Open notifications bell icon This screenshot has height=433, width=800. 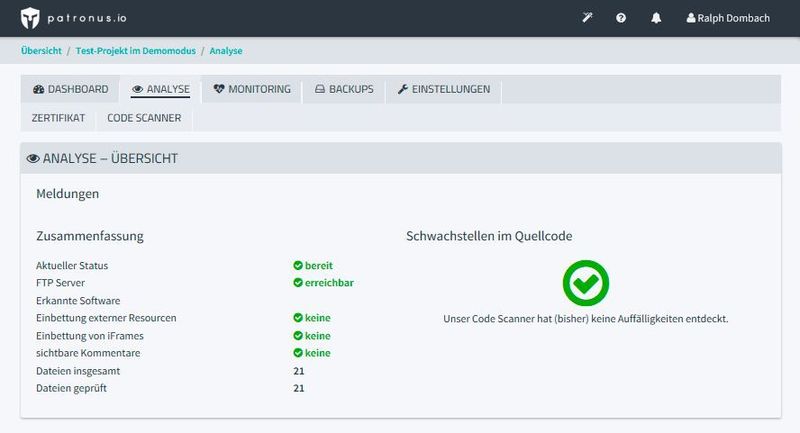tap(656, 18)
